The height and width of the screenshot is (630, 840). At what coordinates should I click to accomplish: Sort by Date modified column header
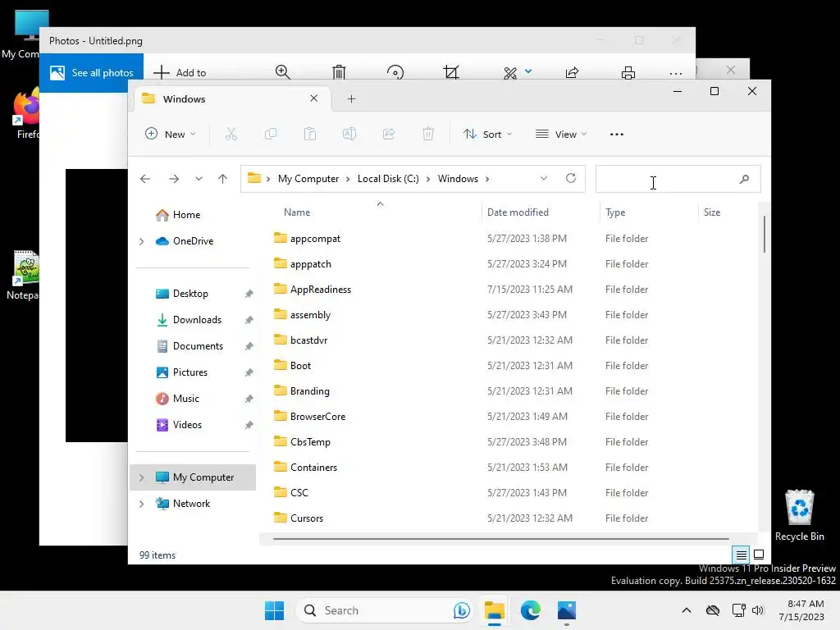coord(518,212)
